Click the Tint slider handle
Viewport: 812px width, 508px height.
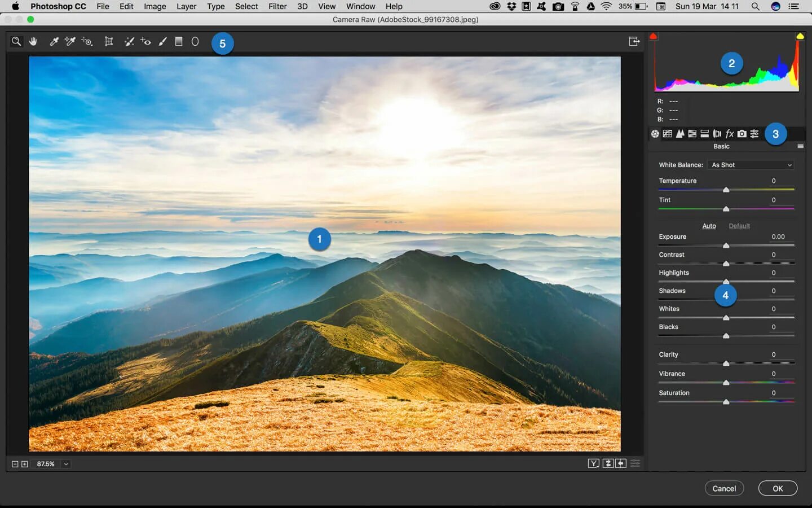click(726, 209)
